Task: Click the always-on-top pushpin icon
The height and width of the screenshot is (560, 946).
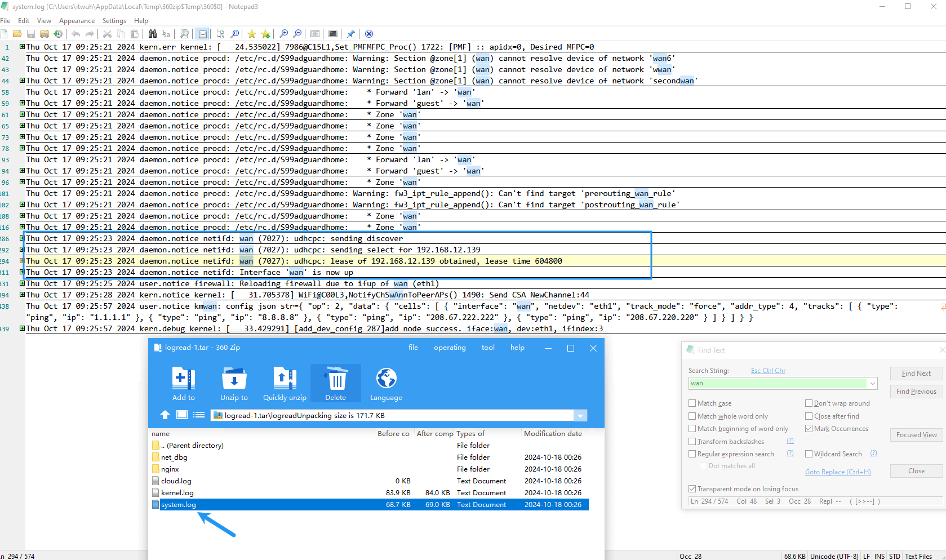Action: 351,34
